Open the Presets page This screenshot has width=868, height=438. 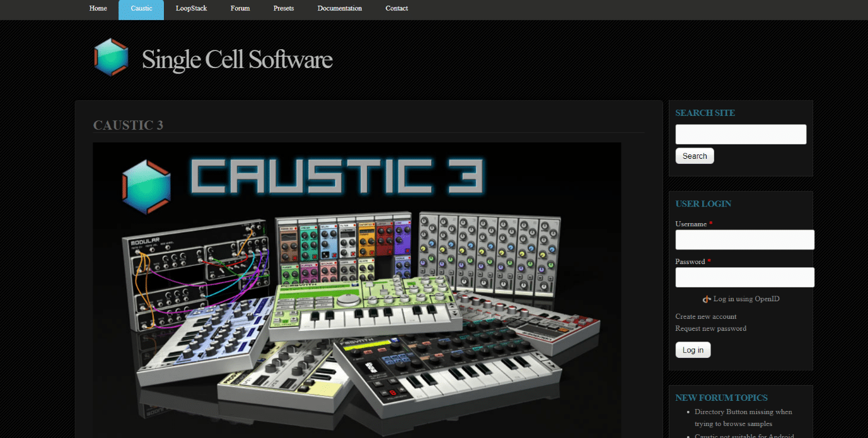(284, 9)
